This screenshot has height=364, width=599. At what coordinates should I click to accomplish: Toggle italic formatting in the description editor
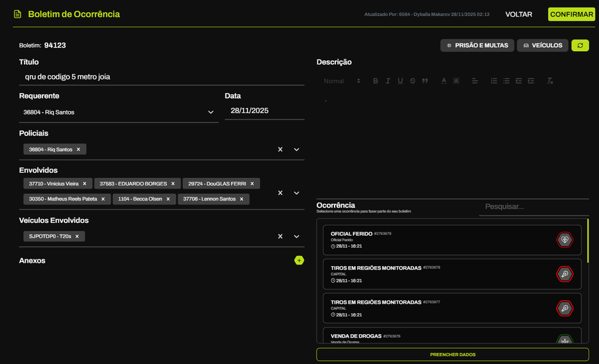388,81
